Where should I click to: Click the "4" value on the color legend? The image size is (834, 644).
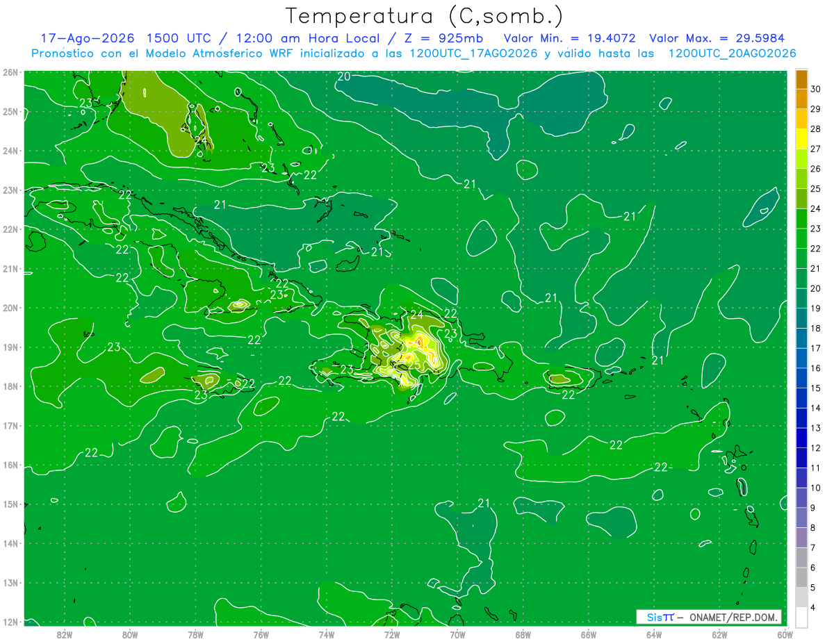pos(814,607)
